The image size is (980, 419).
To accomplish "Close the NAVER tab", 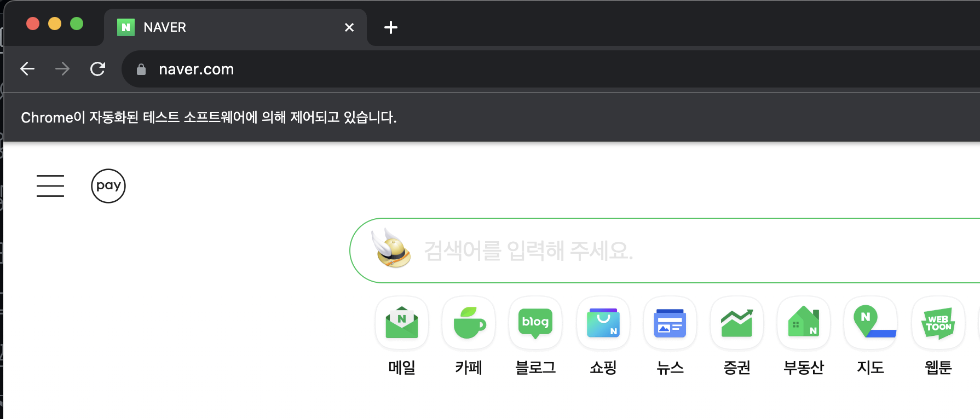I will coord(349,27).
